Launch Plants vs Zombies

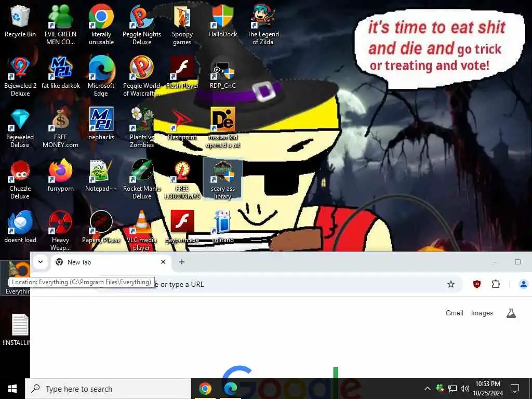(x=141, y=127)
